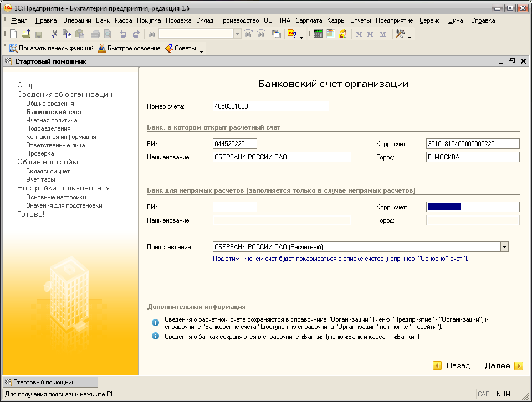Expand the toolbar search combo dropdown
The image size is (532, 402).
click(x=238, y=34)
